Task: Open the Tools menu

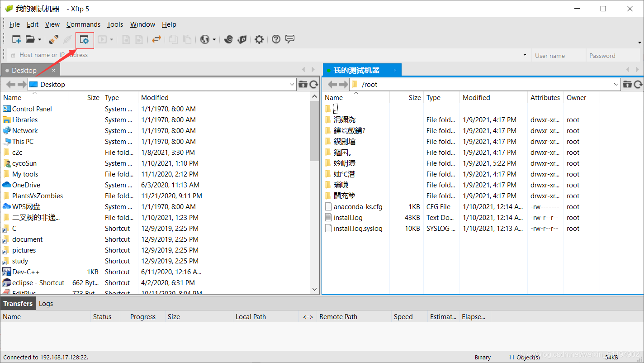Action: (115, 24)
